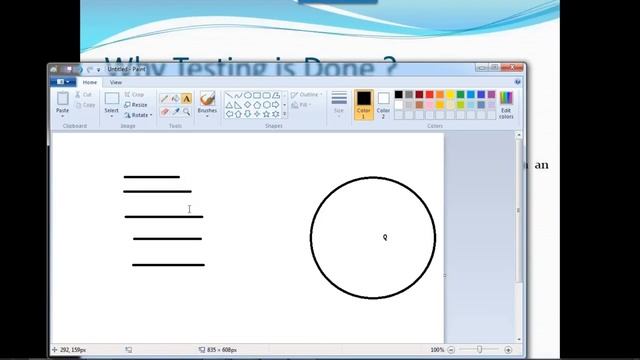Screen dimensions: 640x360
Task: Open the Paint file menu button
Action: (63, 82)
